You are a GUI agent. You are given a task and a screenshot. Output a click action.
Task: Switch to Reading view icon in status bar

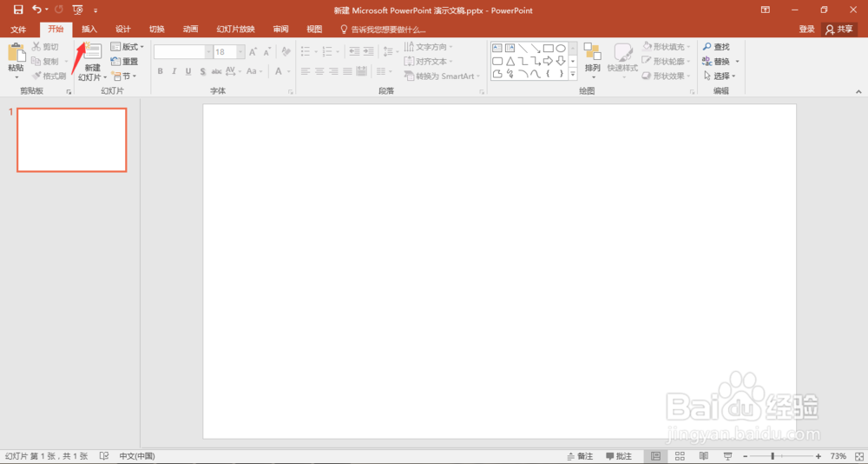704,456
